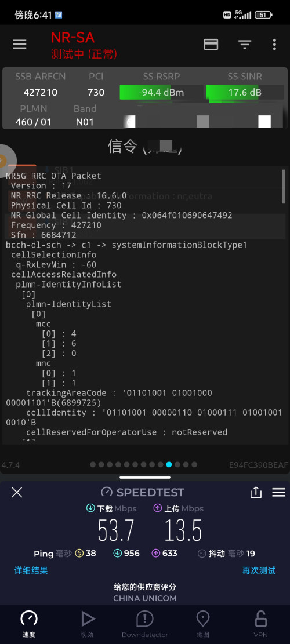Open the hamburger menu next to NR-SA
Viewport: 290px width, 644px height.
(x=20, y=45)
